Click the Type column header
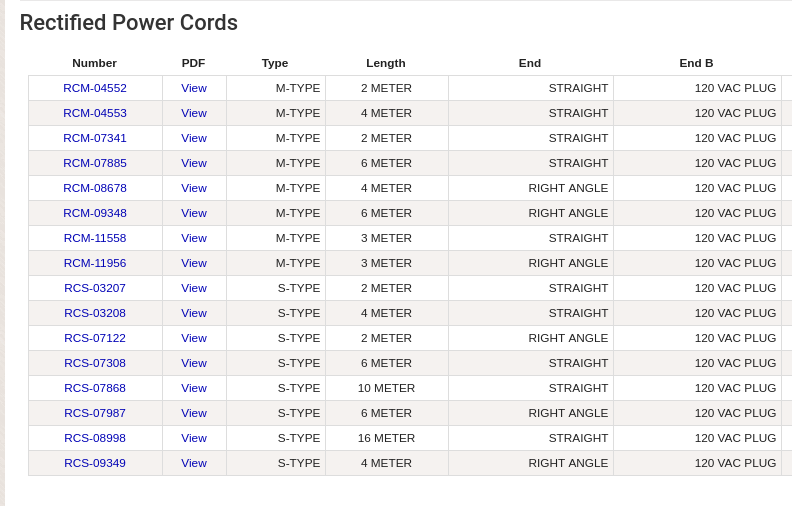 pyautogui.click(x=275, y=63)
